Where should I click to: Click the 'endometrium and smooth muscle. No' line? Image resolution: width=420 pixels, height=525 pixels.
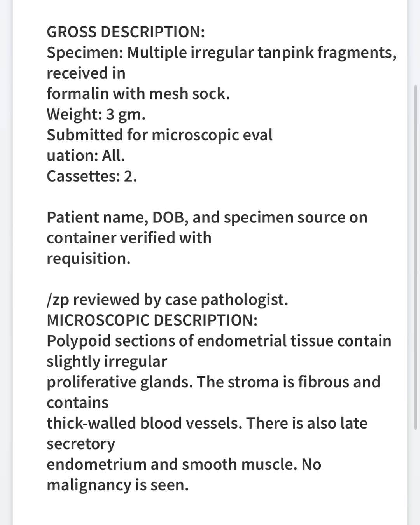pos(184,464)
